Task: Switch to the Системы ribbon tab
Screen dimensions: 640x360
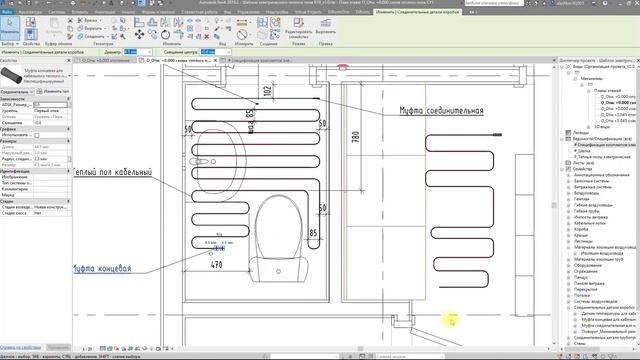Action: coord(57,12)
